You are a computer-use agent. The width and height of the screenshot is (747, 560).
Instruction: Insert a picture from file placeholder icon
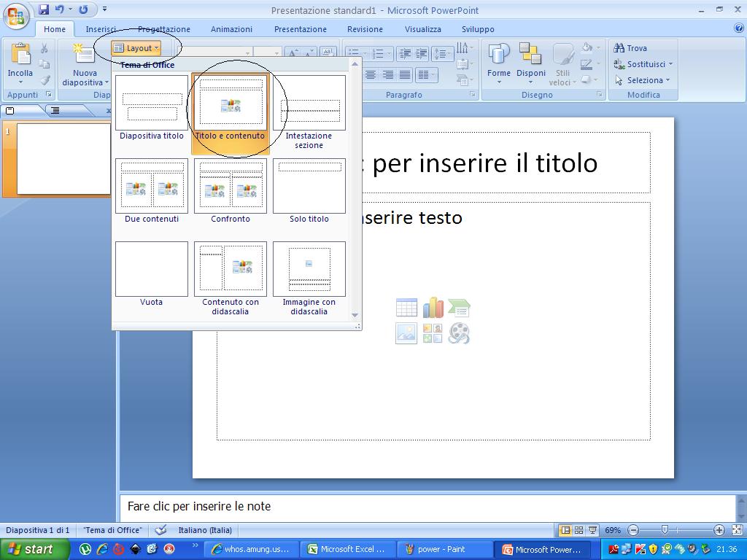click(406, 333)
